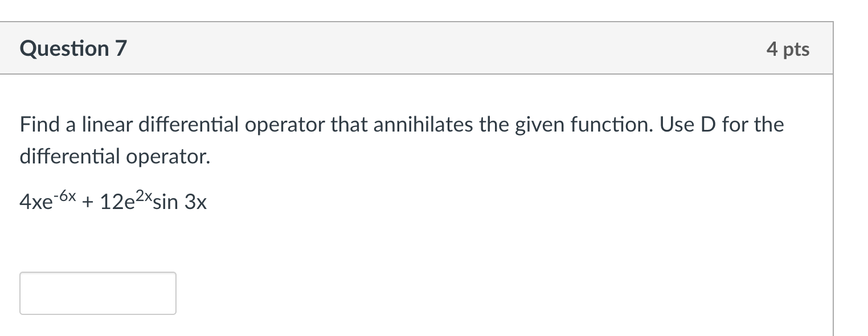
Task: Click the point value indicator
Action: coord(789,50)
